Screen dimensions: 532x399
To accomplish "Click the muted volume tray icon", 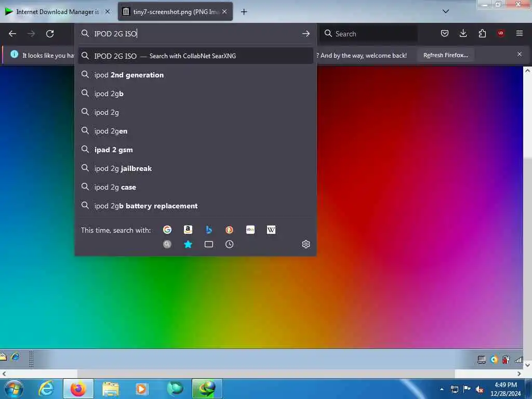I will pyautogui.click(x=480, y=390).
